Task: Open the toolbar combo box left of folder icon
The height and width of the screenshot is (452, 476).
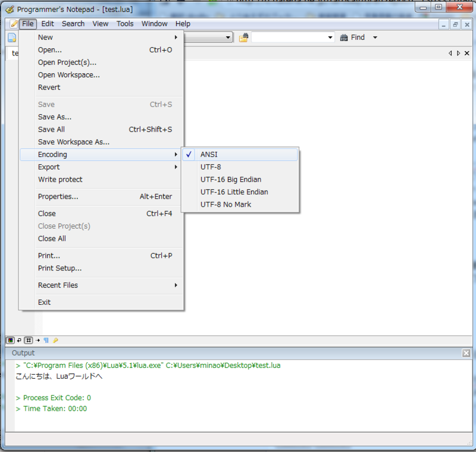Action: click(x=228, y=38)
